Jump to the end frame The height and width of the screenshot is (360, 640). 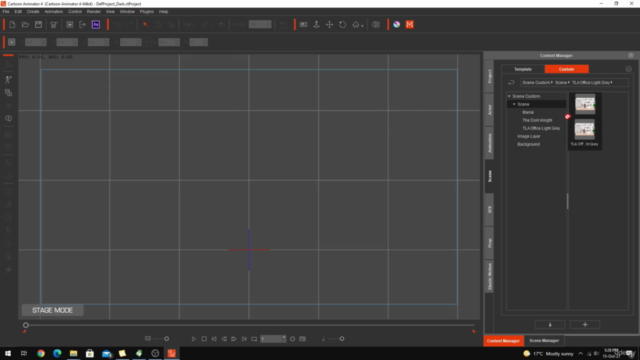point(244,339)
